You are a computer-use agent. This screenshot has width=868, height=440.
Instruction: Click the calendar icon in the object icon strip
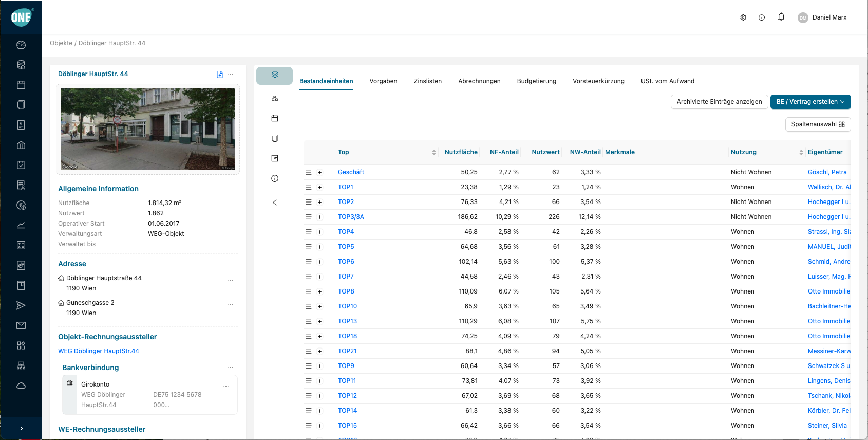[275, 118]
